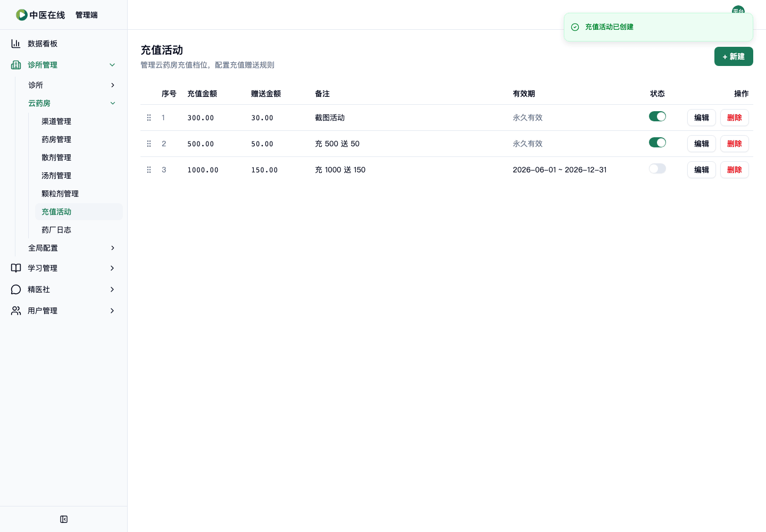Click the success check icon in notification
Viewport: 766px width, 532px height.
(x=575, y=27)
